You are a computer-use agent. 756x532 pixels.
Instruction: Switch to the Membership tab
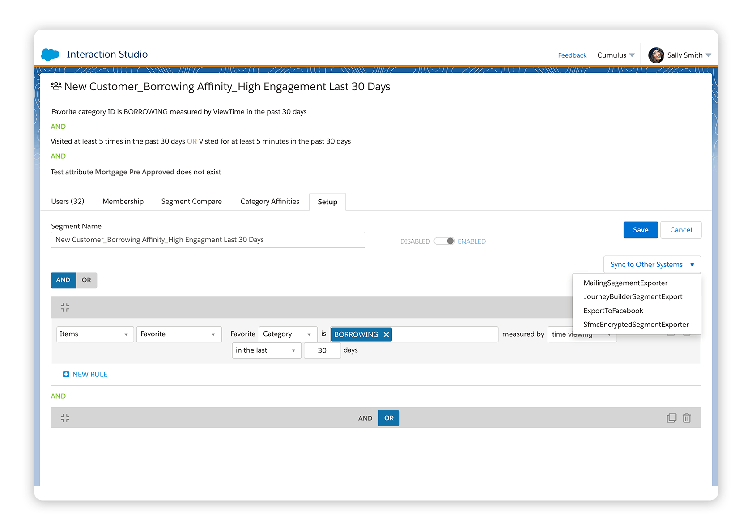(x=123, y=202)
